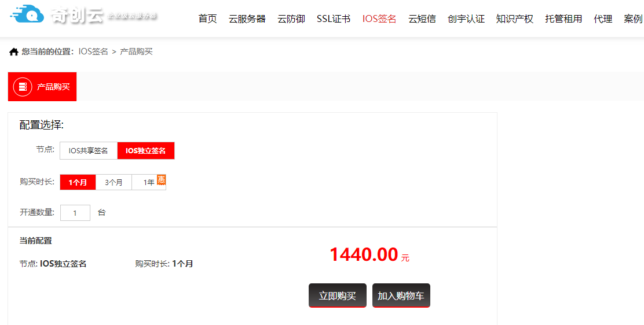Open the IOS签名 menu item
644x325 pixels.
tap(379, 19)
